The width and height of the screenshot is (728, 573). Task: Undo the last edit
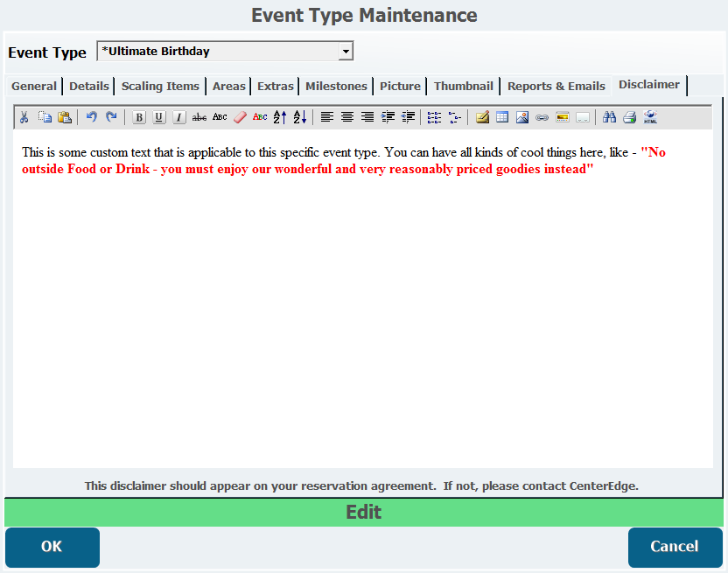pos(91,117)
